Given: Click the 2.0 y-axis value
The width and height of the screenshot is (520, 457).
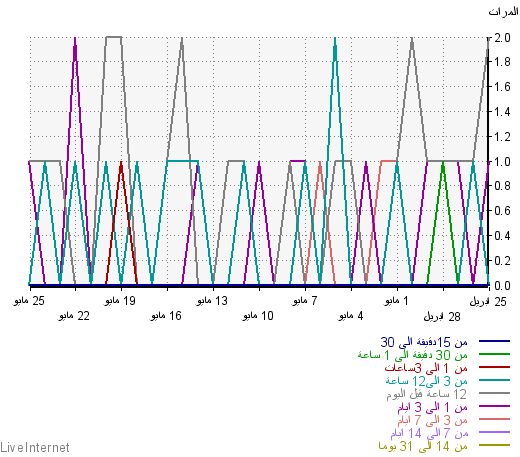Looking at the screenshot, I should pyautogui.click(x=502, y=38).
